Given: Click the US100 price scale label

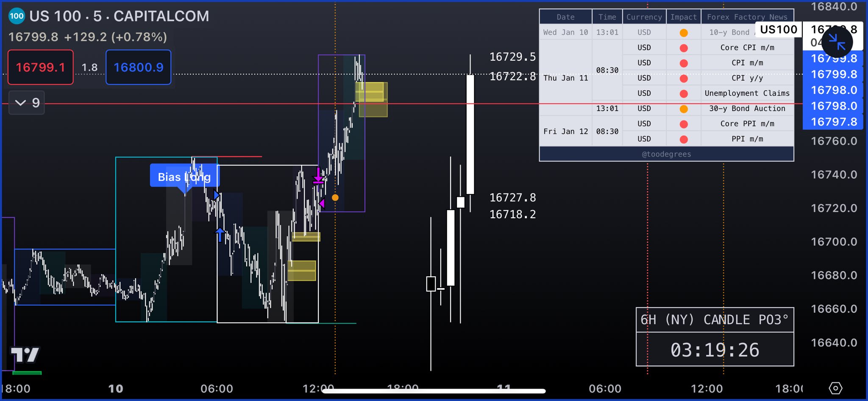Looking at the screenshot, I should click(x=779, y=29).
